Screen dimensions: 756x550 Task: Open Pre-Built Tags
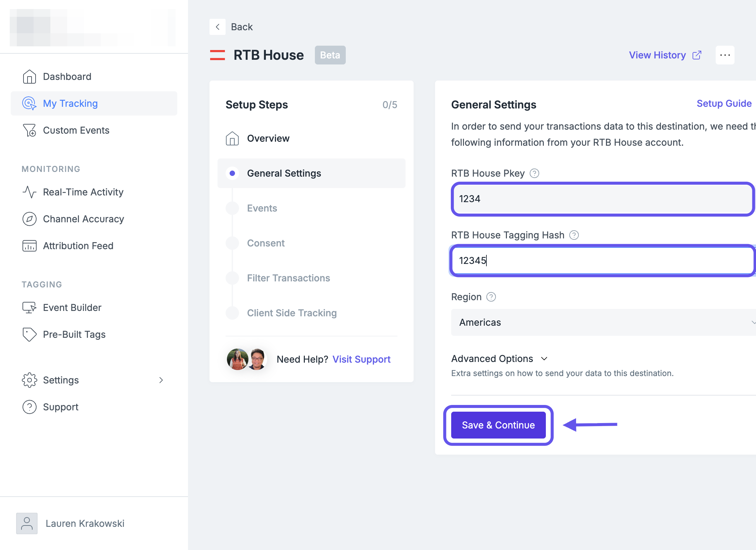point(94,334)
